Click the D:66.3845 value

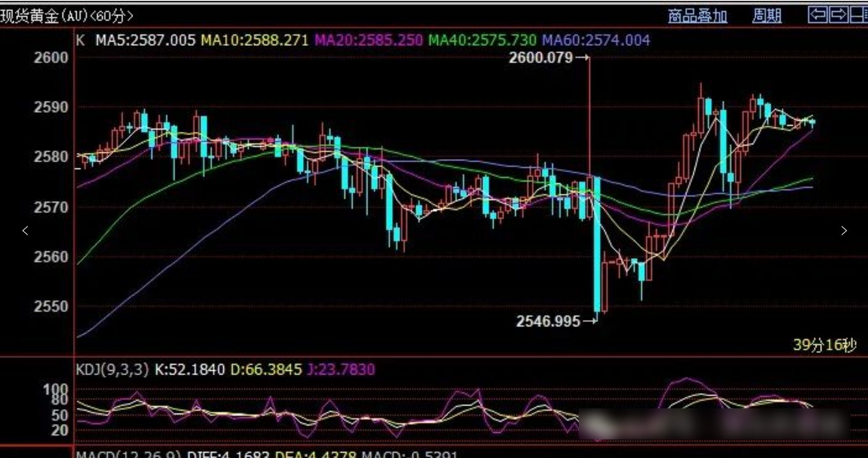click(266, 369)
